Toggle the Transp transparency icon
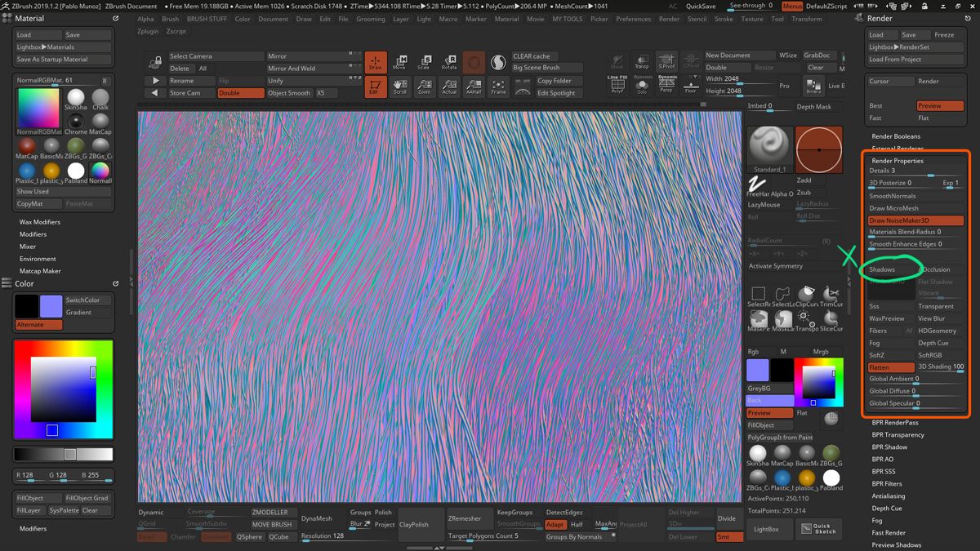Screen dimensions: 980x551 coord(642,62)
